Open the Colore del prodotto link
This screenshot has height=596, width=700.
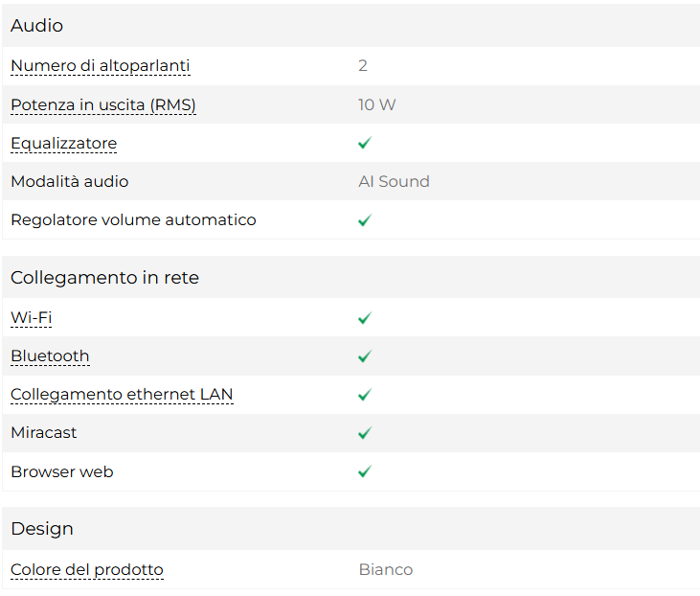87,570
